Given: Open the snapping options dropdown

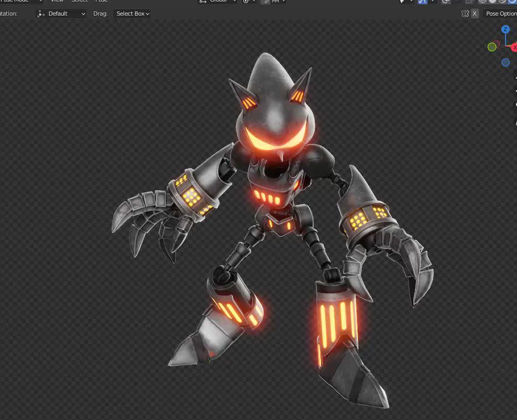Looking at the screenshot, I should (278, 1).
